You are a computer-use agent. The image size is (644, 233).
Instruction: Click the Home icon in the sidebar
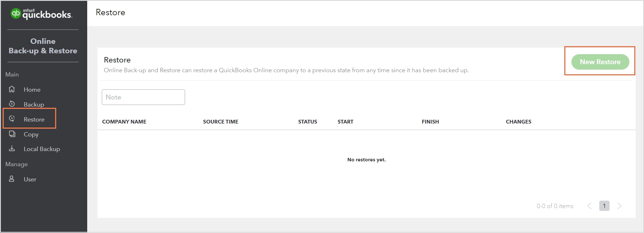[x=12, y=89]
